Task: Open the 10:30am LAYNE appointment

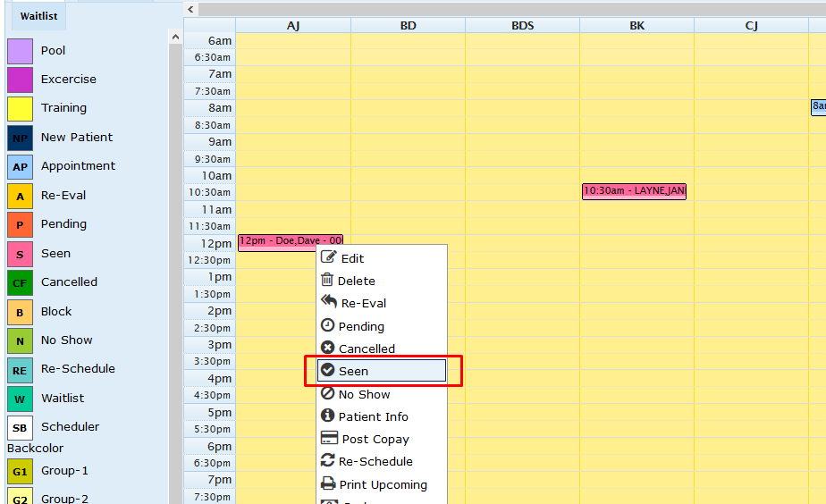Action: point(634,191)
